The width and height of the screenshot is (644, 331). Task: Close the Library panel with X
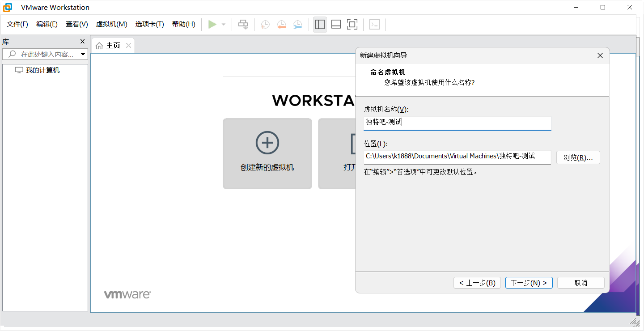click(x=82, y=42)
